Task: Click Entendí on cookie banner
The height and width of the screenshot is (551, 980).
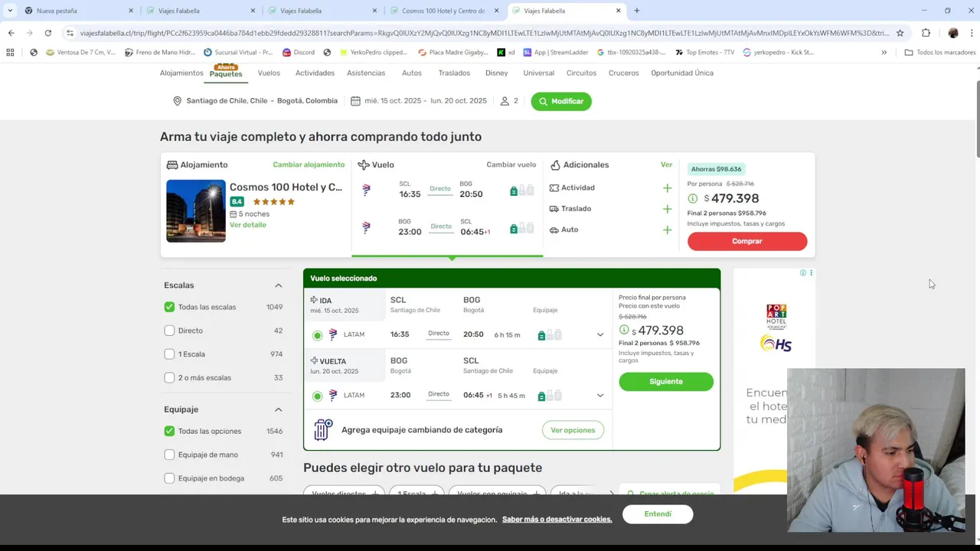Action: (658, 514)
